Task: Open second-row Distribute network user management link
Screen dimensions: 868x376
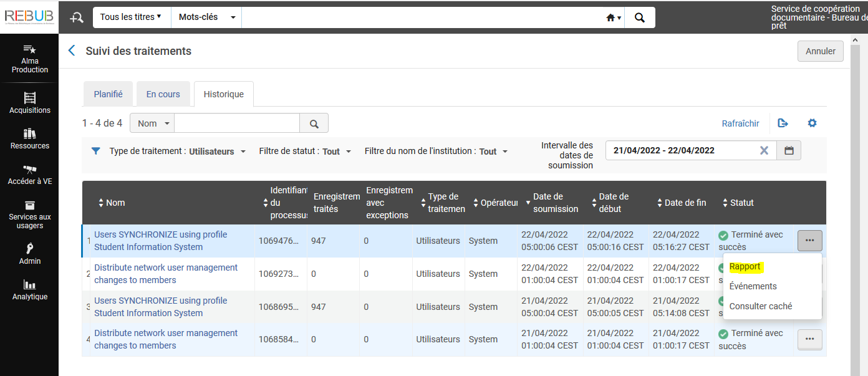Action: tap(166, 274)
